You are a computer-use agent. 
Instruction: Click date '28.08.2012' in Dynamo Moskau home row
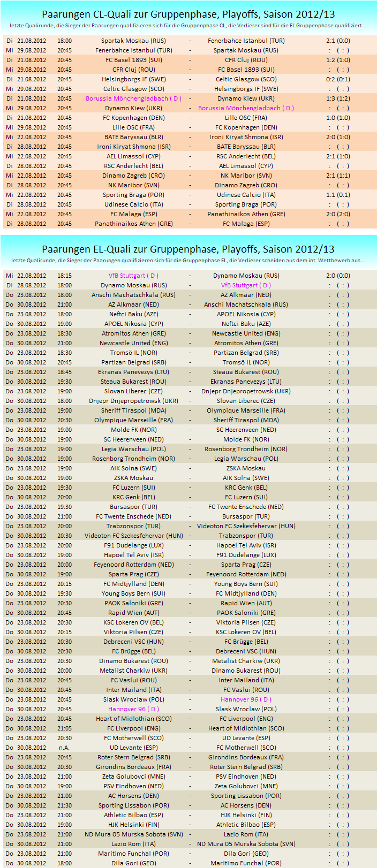click(x=32, y=285)
